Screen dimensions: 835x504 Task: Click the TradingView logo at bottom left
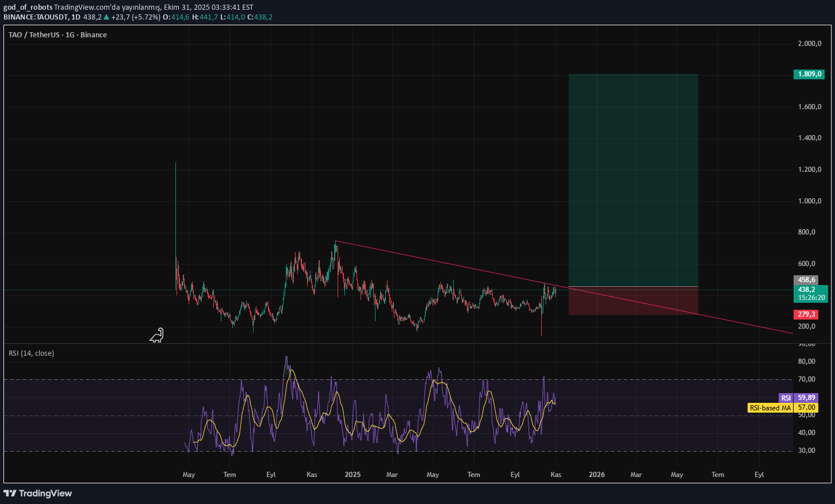[x=38, y=493]
